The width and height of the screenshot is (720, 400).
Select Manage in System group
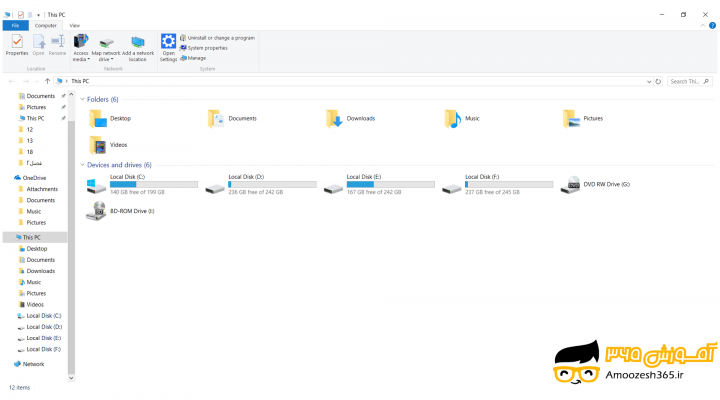coord(193,58)
